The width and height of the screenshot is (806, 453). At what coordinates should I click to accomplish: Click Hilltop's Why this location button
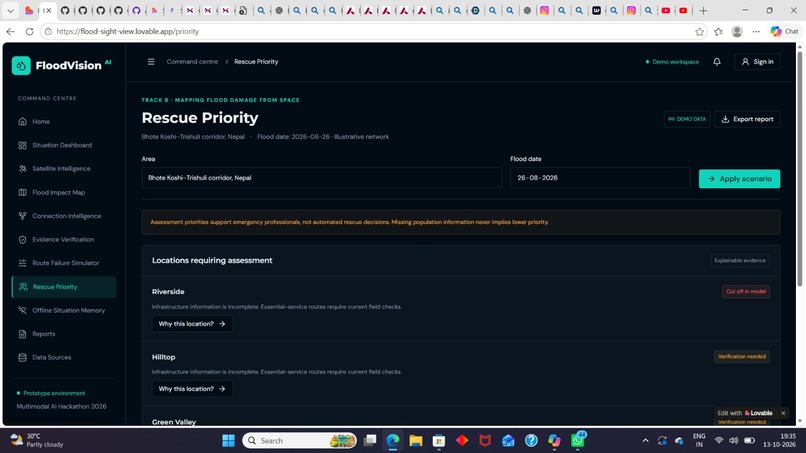point(192,389)
